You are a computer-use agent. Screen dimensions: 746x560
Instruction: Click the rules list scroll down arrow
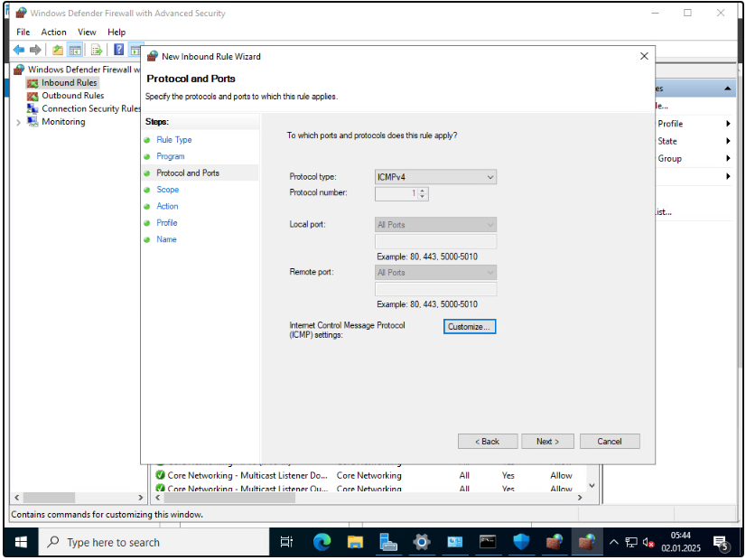[x=592, y=486]
